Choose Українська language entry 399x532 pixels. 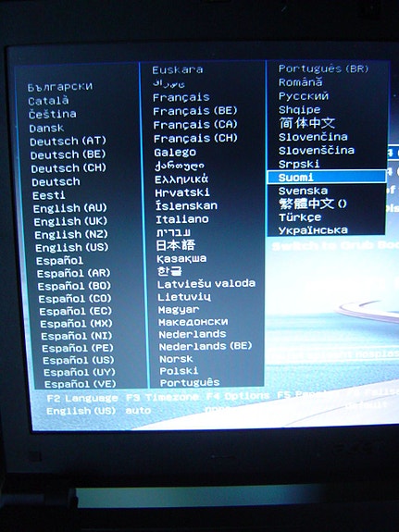(x=313, y=230)
